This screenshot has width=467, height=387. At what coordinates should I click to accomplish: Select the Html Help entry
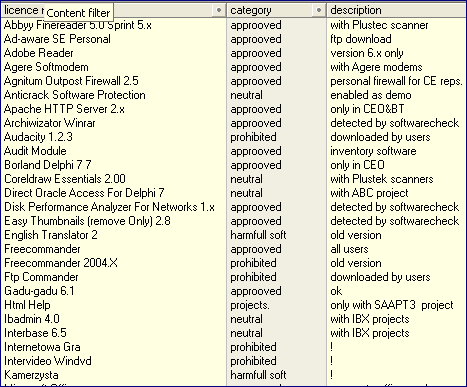[27, 305]
